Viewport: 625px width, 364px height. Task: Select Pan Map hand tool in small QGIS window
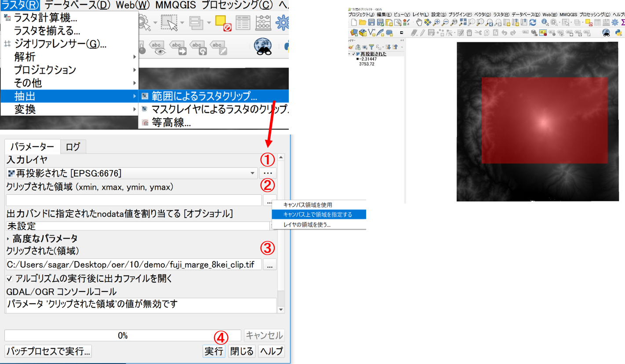click(419, 22)
